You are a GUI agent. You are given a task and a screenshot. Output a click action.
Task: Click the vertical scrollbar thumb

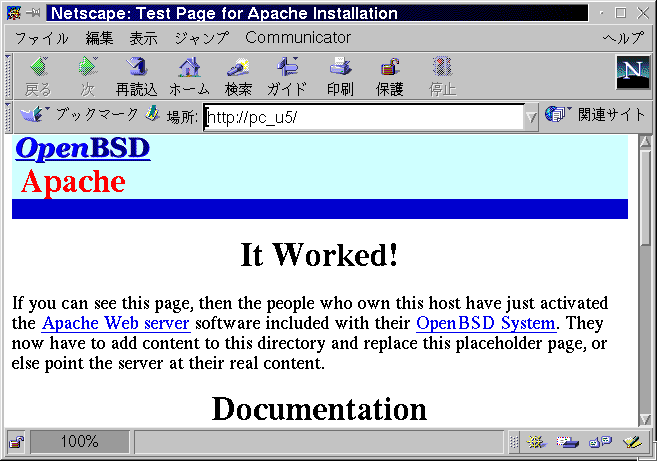(645, 198)
